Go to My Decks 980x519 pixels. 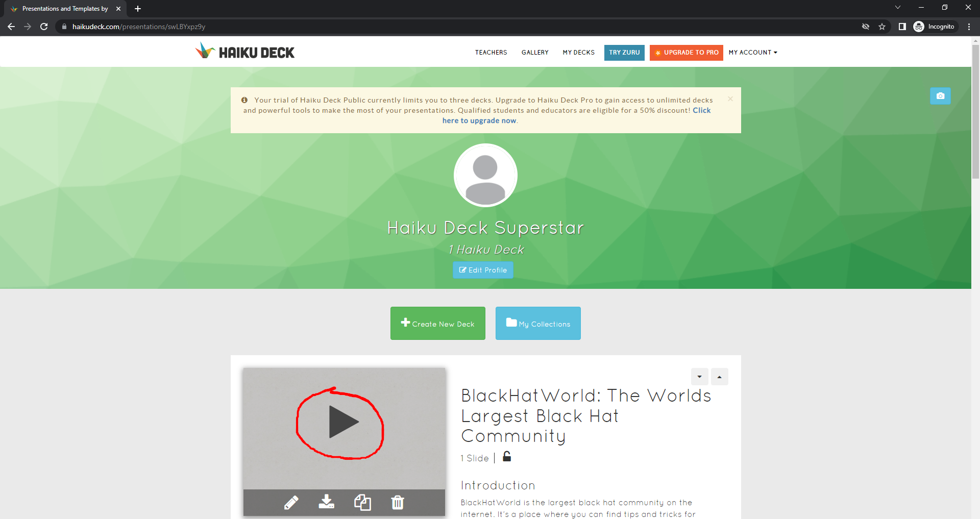pos(579,53)
